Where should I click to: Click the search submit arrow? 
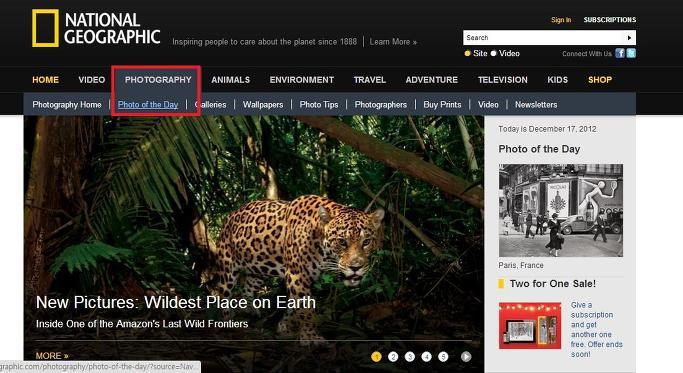(x=629, y=38)
